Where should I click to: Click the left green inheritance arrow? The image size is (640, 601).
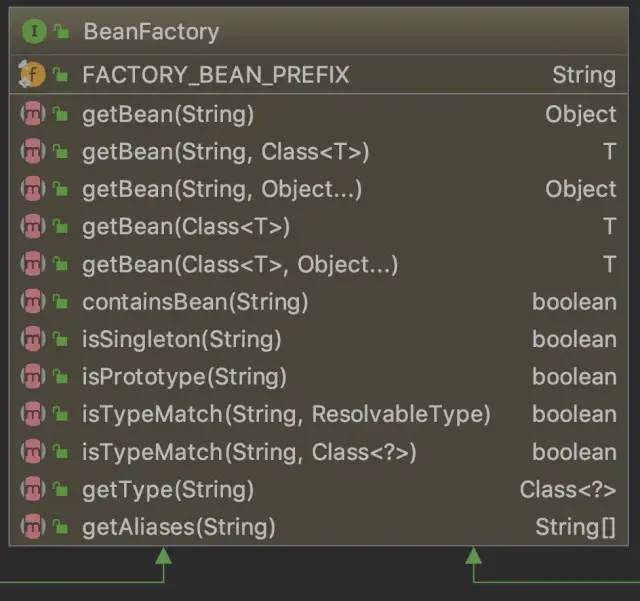click(x=163, y=556)
